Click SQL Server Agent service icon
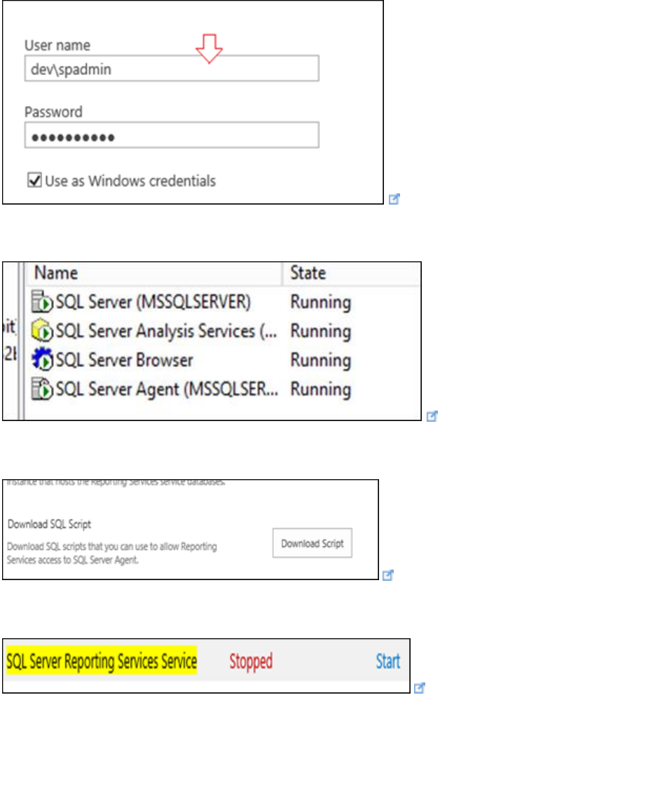660x812 pixels. coord(42,388)
